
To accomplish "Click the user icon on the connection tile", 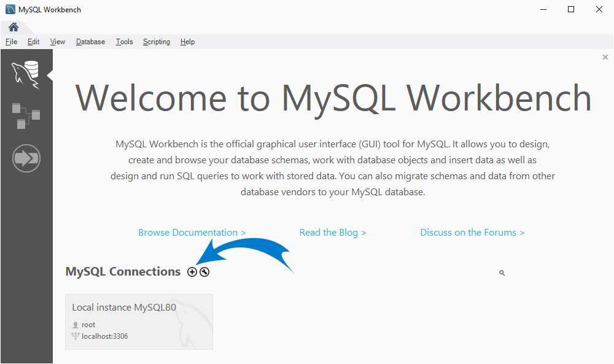I will (76, 324).
